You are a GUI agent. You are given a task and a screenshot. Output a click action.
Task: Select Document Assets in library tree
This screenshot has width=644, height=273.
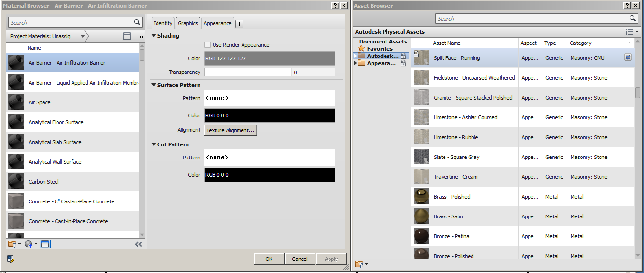384,42
